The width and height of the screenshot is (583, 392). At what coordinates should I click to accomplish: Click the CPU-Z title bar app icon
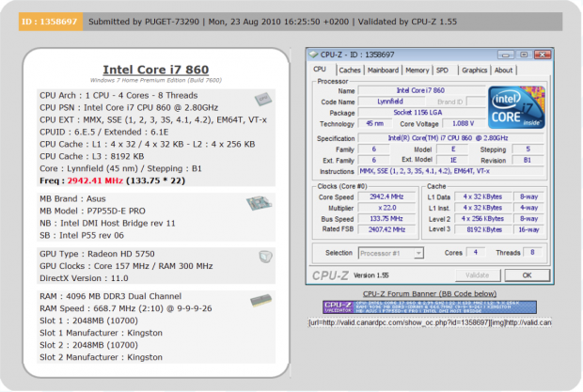click(x=313, y=55)
